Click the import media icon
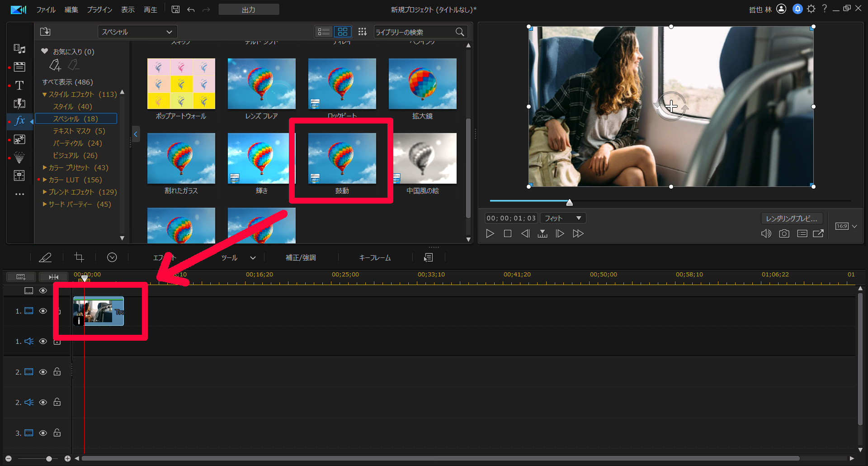Screen dimensions: 868x466 coord(45,32)
